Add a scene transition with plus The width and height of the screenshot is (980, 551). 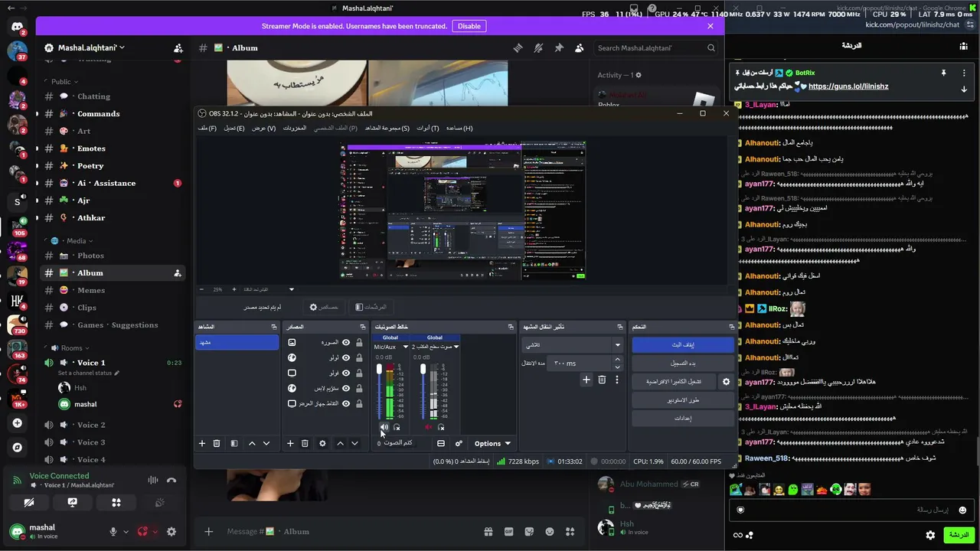(x=586, y=380)
